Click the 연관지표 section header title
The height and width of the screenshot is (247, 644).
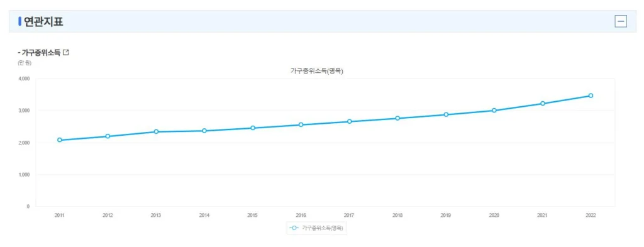(x=43, y=21)
